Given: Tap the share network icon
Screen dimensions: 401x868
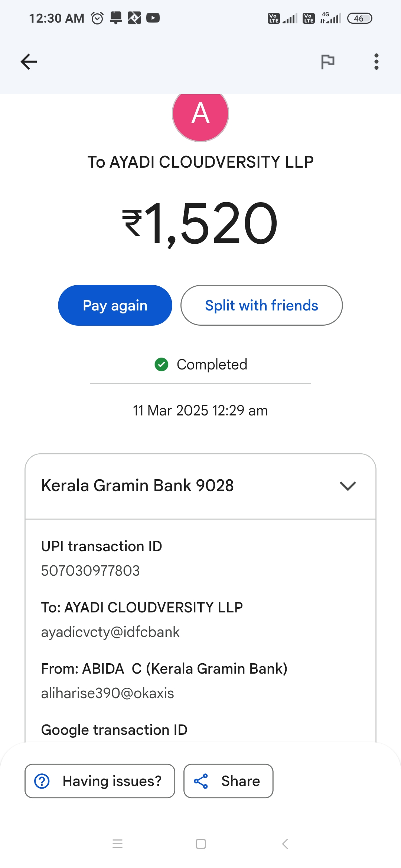Looking at the screenshot, I should (x=201, y=781).
